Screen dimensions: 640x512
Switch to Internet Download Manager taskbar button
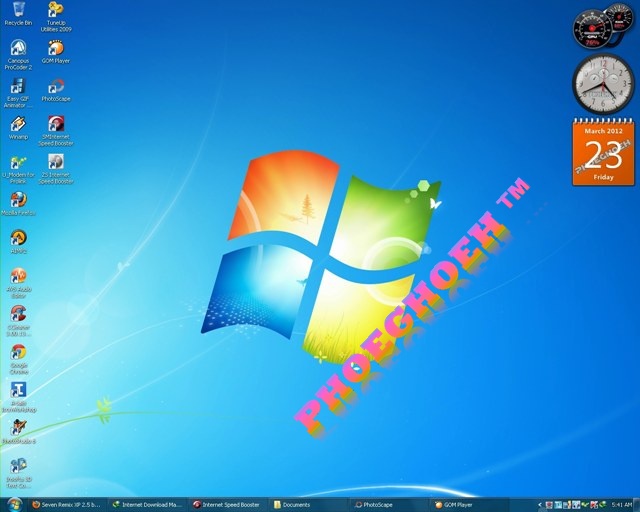tap(148, 505)
